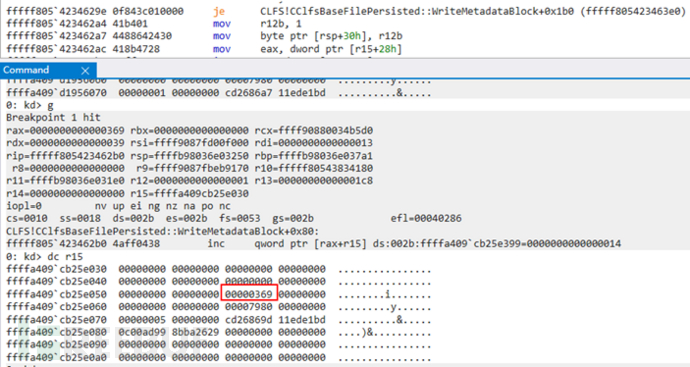Click the rcx=ffff90880034b5d0 register value
This screenshot has height=367, width=690.
pos(314,131)
